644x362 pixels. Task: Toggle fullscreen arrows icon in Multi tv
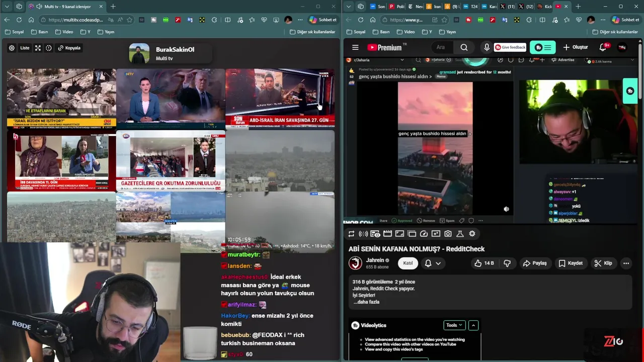(38, 48)
